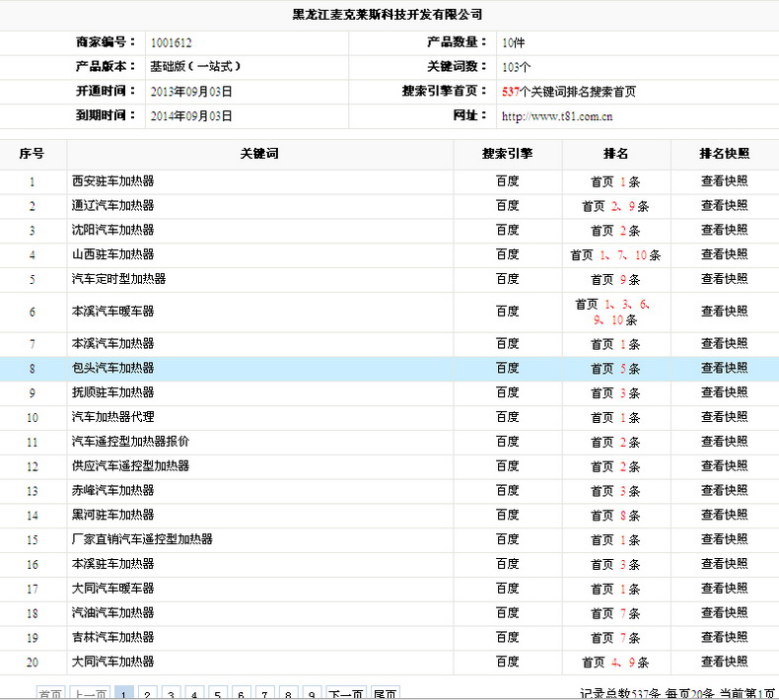
Task: View snapshot for 本溪汽车暖车器 row
Action: pos(724,312)
